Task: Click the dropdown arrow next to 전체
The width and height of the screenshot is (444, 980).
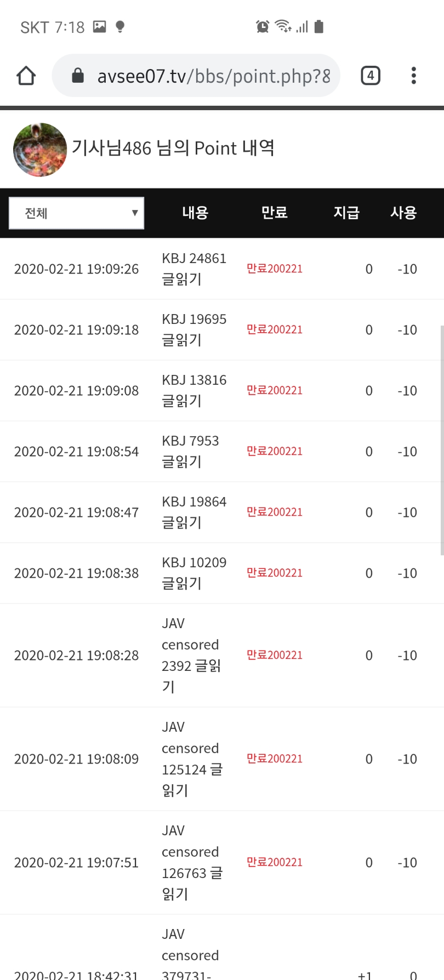Action: pos(135,213)
